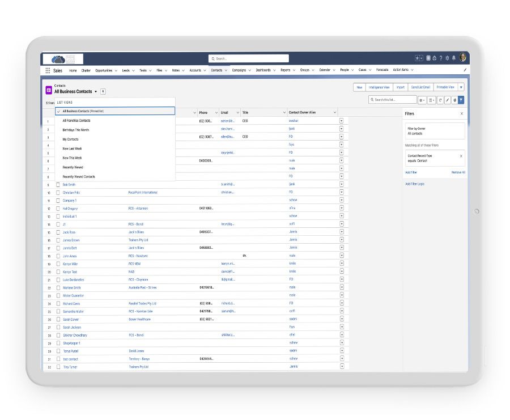Click the help question mark icon
The height and width of the screenshot is (420, 510).
click(x=441, y=58)
